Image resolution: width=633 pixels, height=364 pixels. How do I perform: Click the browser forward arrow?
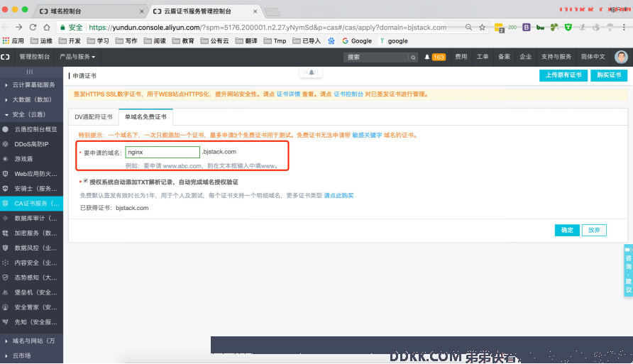(18, 27)
